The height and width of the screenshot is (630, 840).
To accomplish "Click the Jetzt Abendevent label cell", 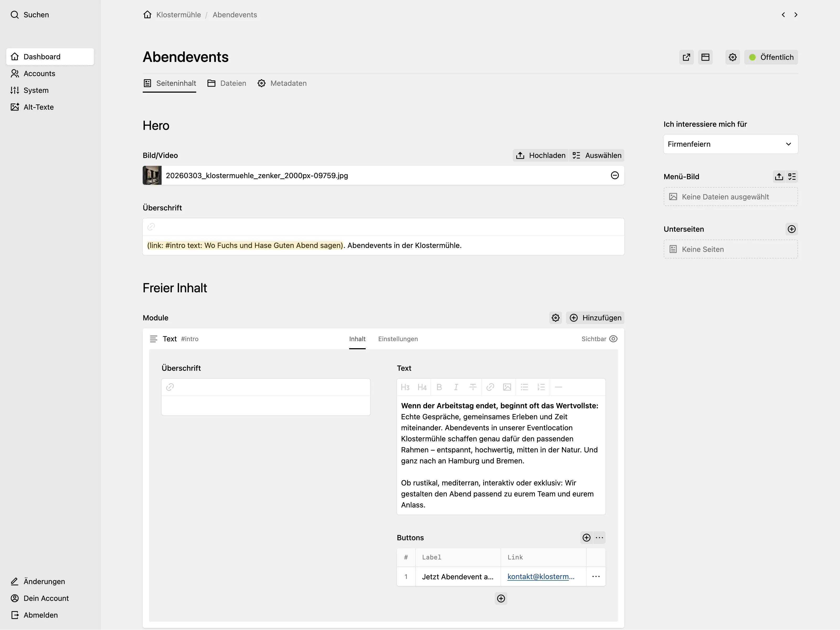I will pyautogui.click(x=458, y=576).
